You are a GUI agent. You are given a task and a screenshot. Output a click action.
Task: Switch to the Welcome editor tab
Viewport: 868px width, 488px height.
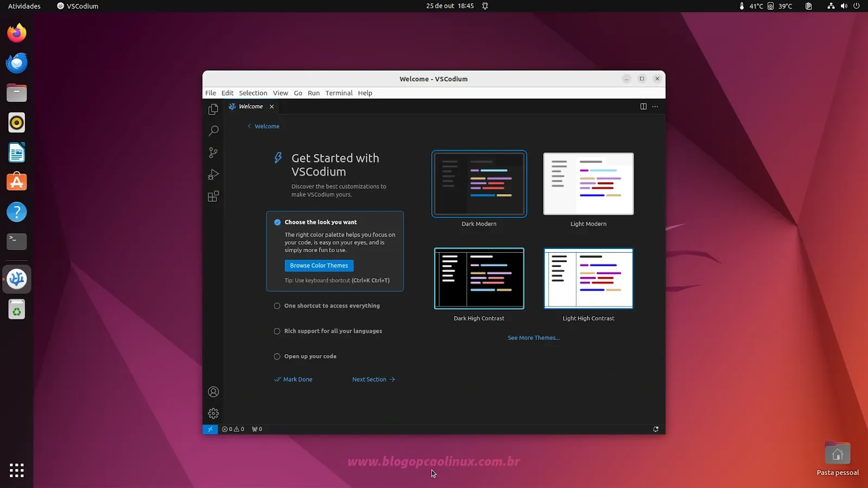(x=252, y=106)
